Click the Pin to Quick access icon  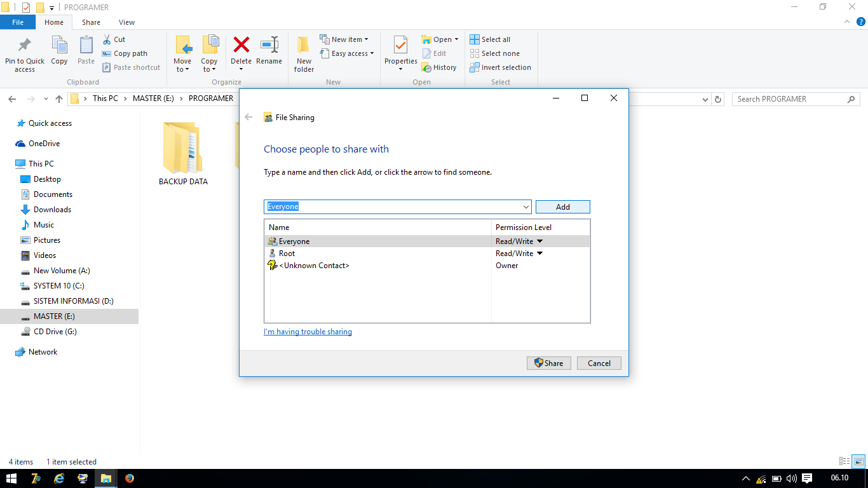coord(25,45)
